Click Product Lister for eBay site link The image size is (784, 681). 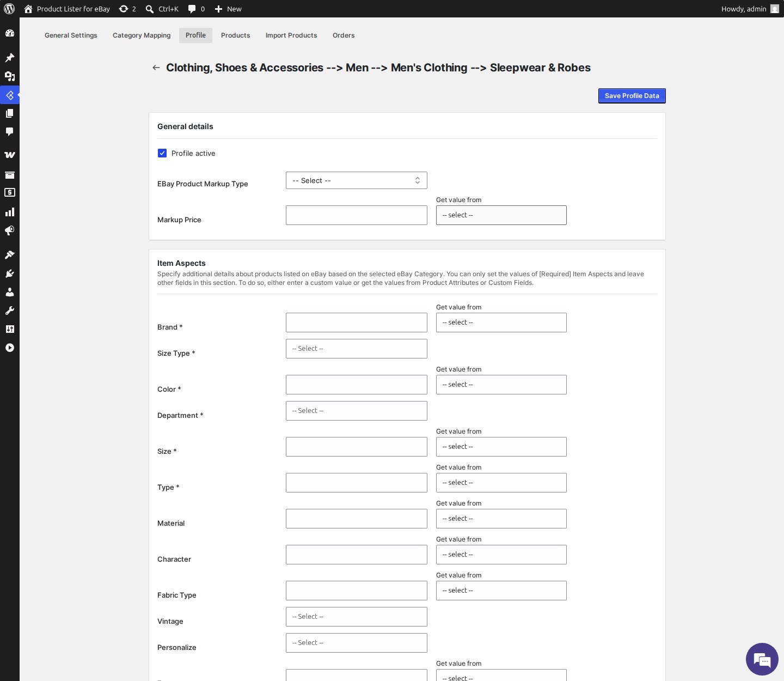click(x=73, y=9)
